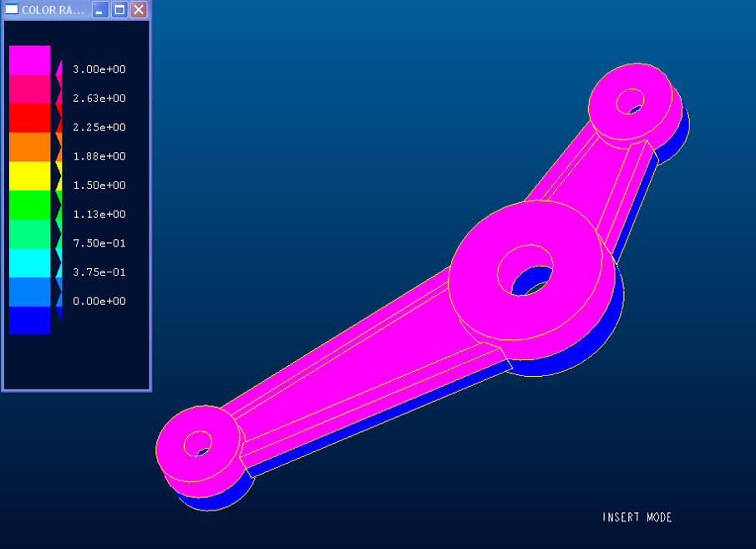Viewport: 756px width, 549px height.
Task: Maximize the Color Range window
Action: tap(119, 10)
